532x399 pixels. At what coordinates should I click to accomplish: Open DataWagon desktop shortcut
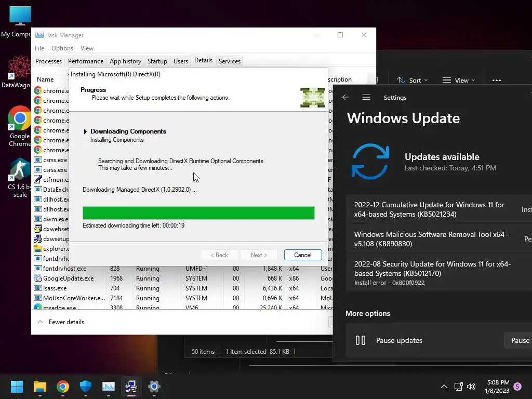click(18, 72)
